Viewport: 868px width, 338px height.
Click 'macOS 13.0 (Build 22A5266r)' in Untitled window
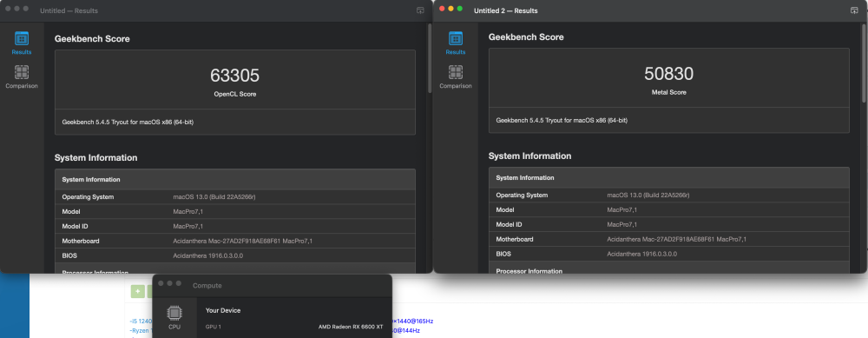point(214,196)
